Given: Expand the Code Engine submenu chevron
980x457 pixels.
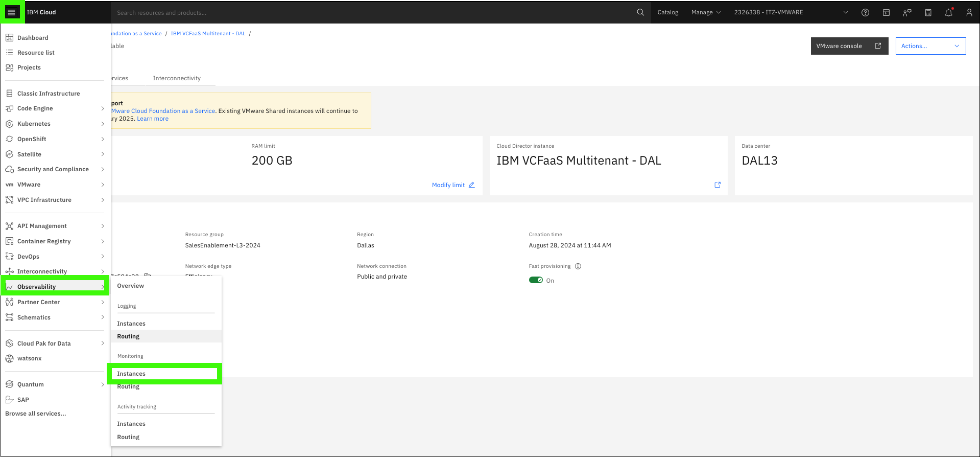Looking at the screenshot, I should tap(103, 108).
